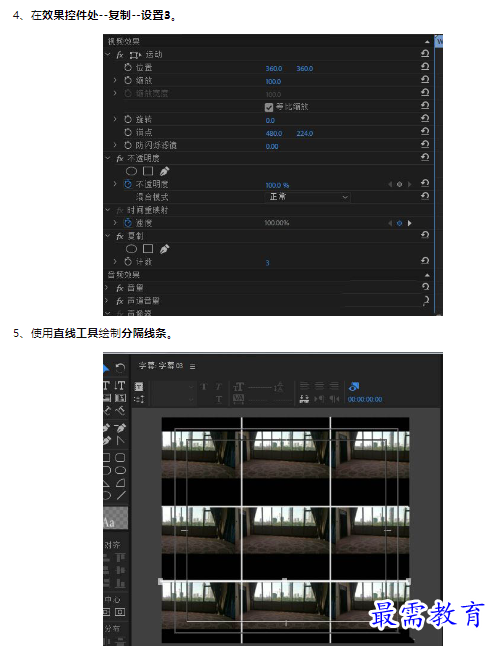The width and height of the screenshot is (493, 646).
Task: Reset the 位置 position values
Action: coord(425,67)
